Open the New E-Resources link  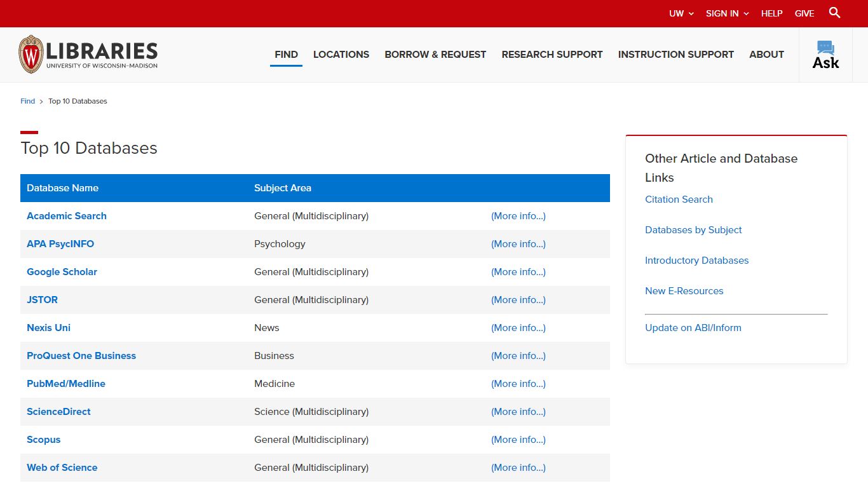pyautogui.click(x=684, y=291)
